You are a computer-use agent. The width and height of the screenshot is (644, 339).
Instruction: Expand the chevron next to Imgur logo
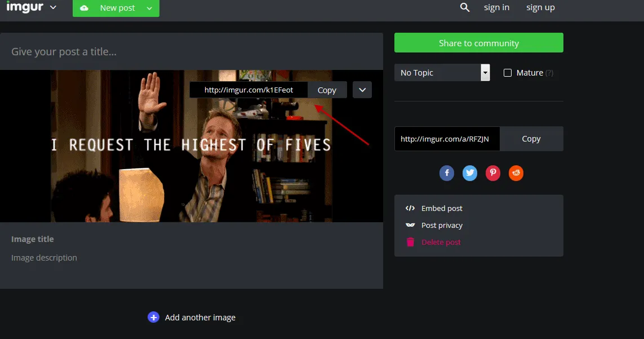[53, 7]
